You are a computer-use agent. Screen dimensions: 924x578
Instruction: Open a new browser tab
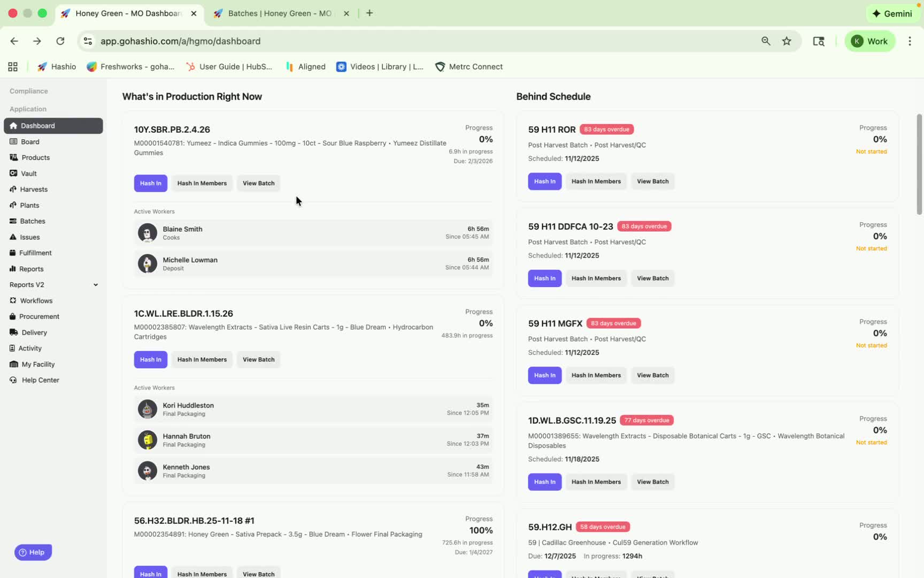[x=369, y=13]
